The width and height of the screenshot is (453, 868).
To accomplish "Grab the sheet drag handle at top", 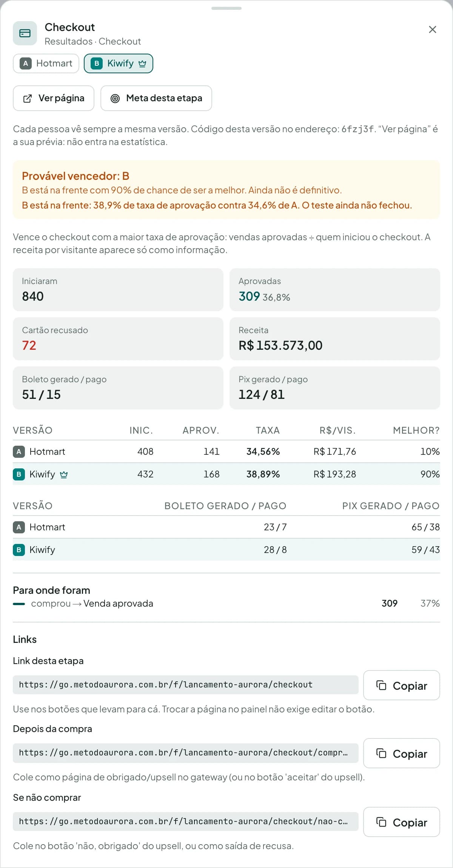I will point(226,8).
